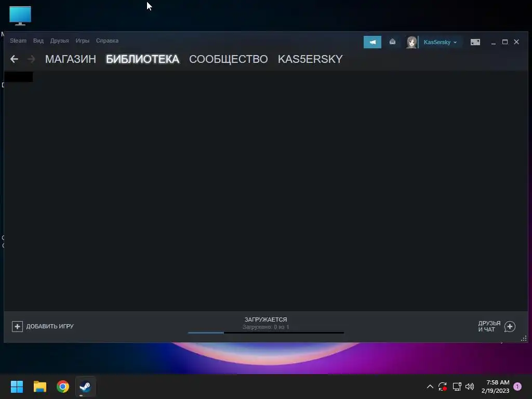
Task: Open the notification count badge
Action: [517, 387]
